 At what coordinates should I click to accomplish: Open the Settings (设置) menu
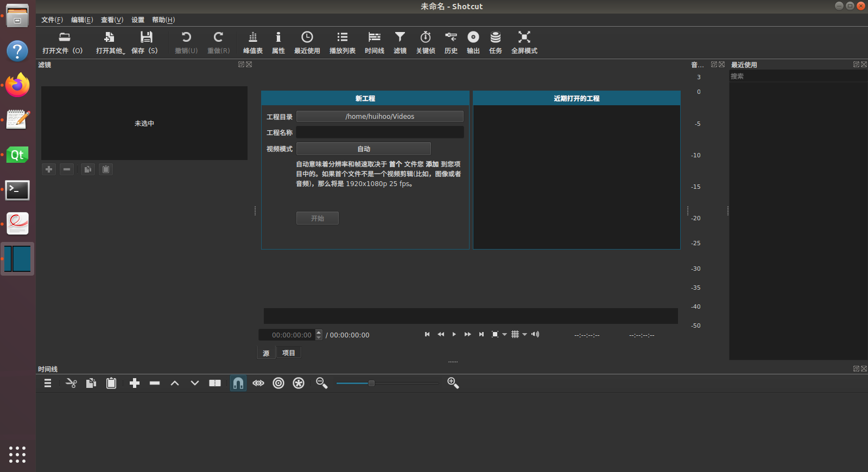(138, 20)
